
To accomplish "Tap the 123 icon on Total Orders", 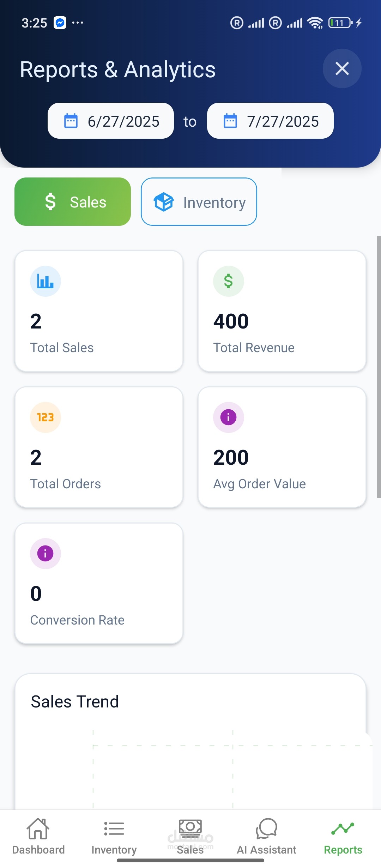I will pos(46,417).
